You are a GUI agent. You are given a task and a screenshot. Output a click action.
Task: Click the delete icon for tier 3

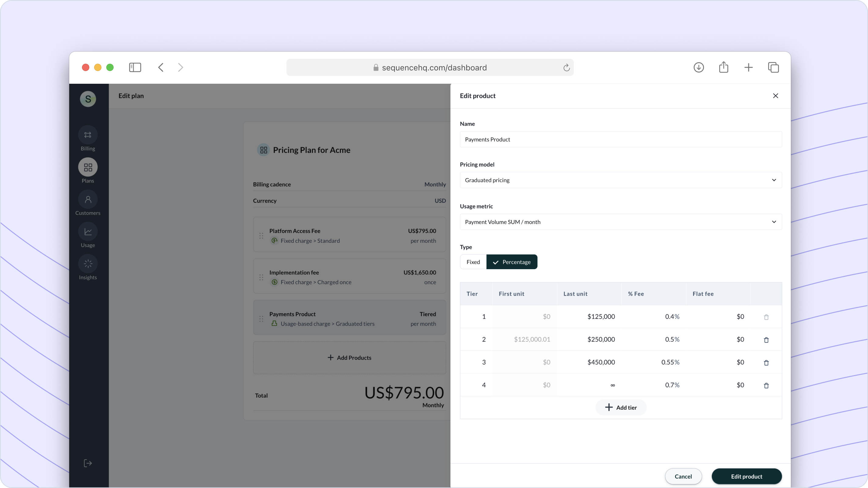(x=767, y=362)
